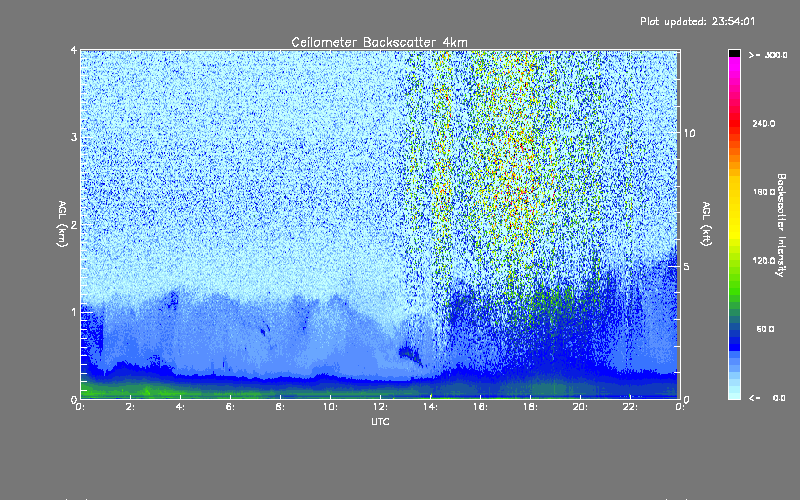The width and height of the screenshot is (800, 500).
Task: Click the '10:' tick on UTC axis
Action: pos(330,407)
